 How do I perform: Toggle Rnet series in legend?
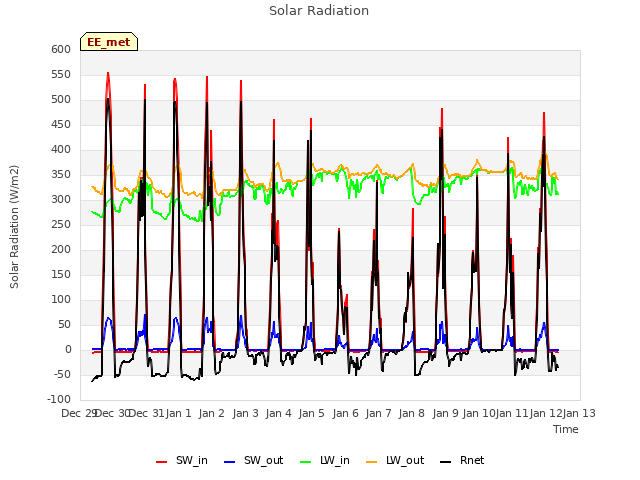[462, 460]
